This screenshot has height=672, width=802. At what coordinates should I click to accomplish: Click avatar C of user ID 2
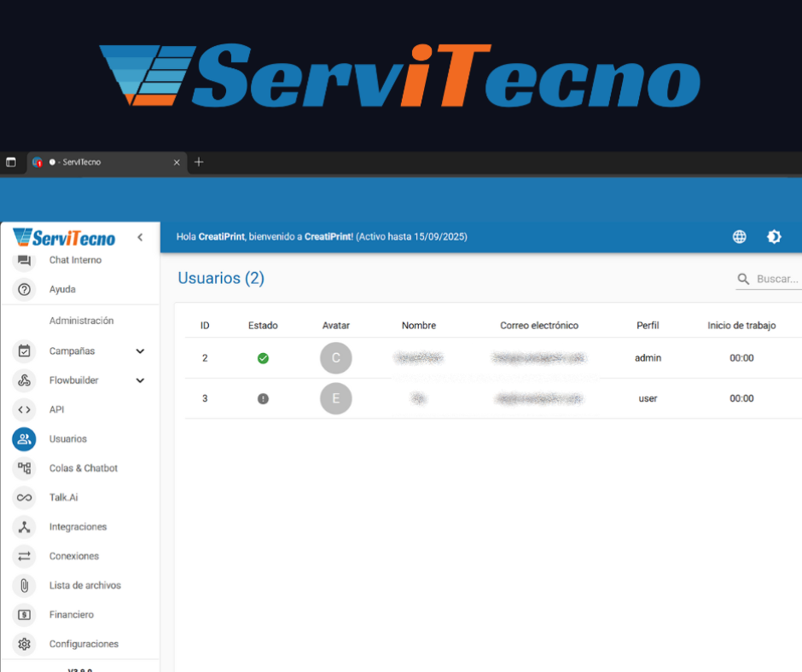(336, 358)
